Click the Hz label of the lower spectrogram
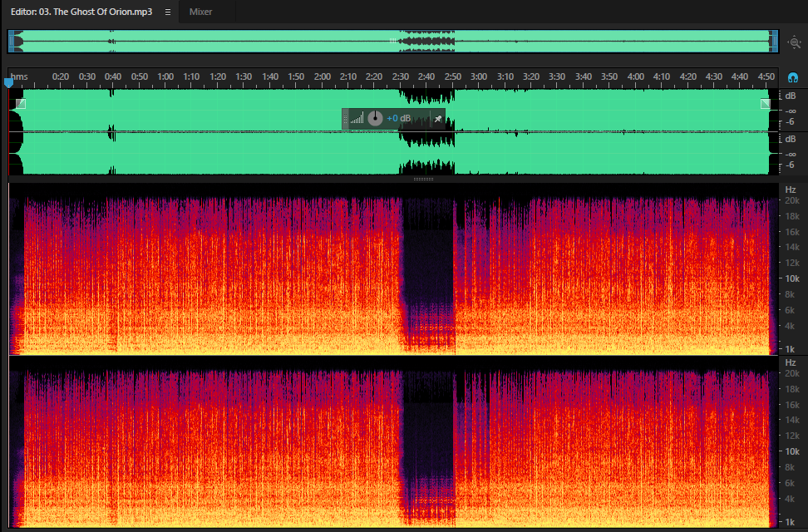Image resolution: width=808 pixels, height=532 pixels. tap(791, 362)
